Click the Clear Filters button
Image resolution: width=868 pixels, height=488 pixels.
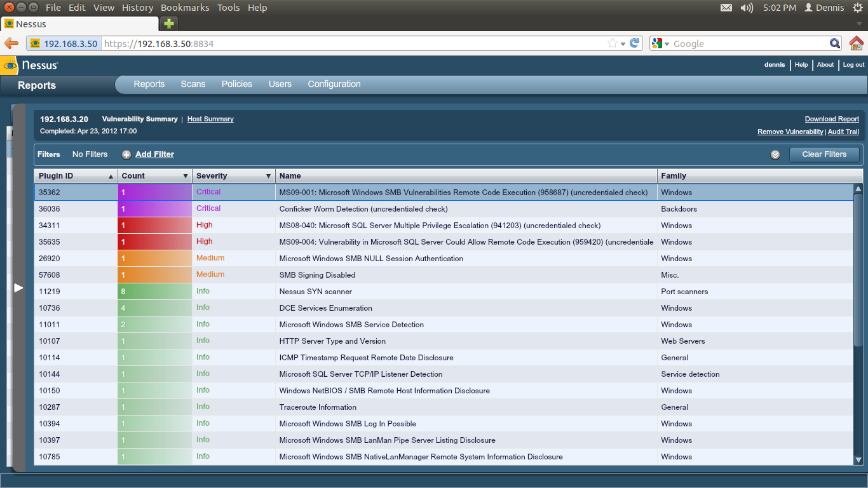pos(824,154)
